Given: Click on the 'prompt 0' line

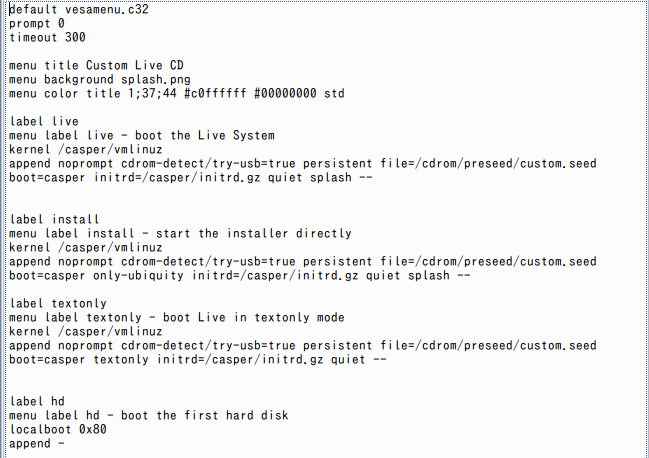Looking at the screenshot, I should point(37,24).
